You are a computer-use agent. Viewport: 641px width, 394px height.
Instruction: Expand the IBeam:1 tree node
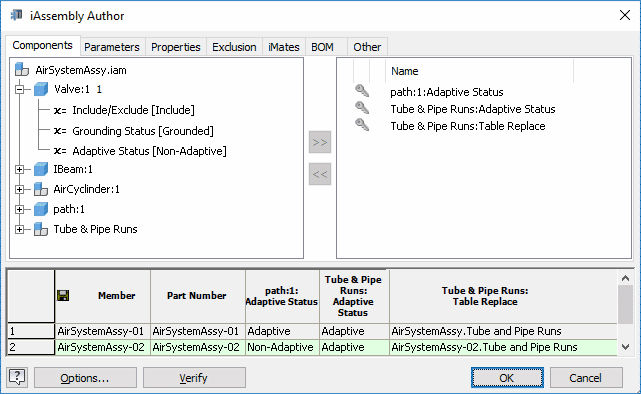click(20, 169)
